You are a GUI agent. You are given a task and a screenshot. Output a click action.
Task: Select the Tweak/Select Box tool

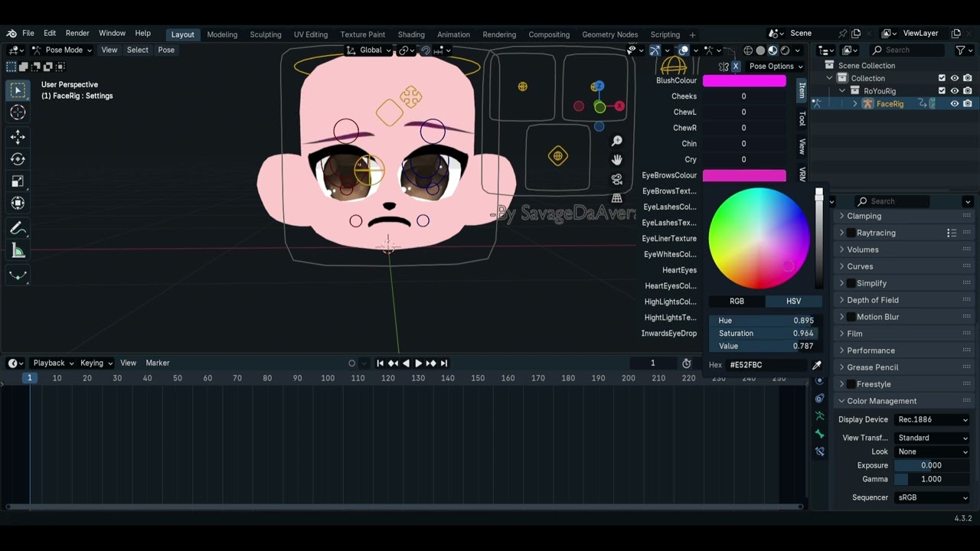click(18, 90)
